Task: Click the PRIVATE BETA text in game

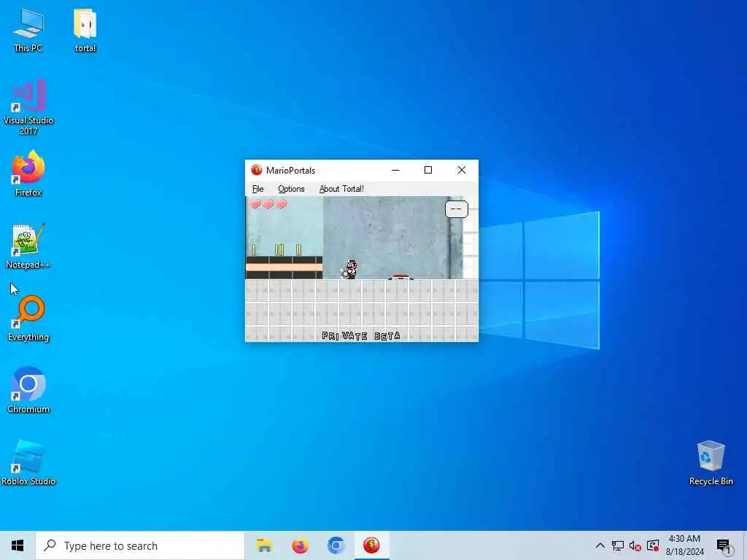Action: click(361, 336)
